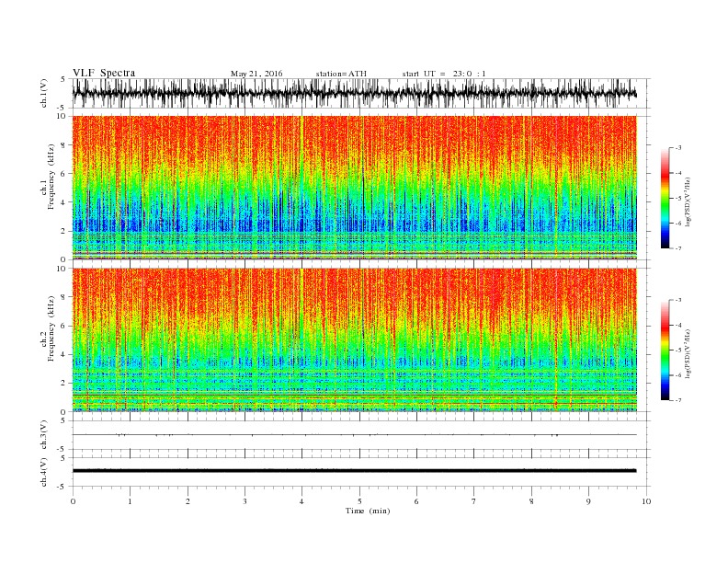
Task: Click the 4 kHz tick label of ch.1 spectrogram
Action: (x=64, y=202)
